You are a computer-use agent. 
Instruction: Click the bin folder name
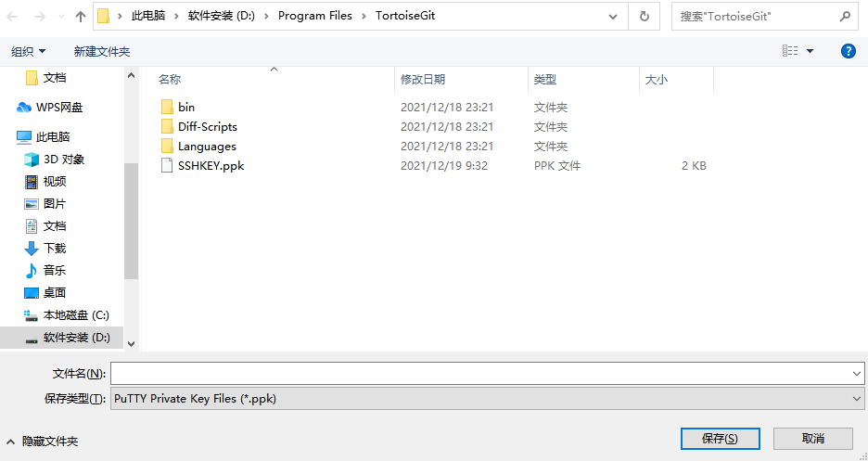[186, 108]
